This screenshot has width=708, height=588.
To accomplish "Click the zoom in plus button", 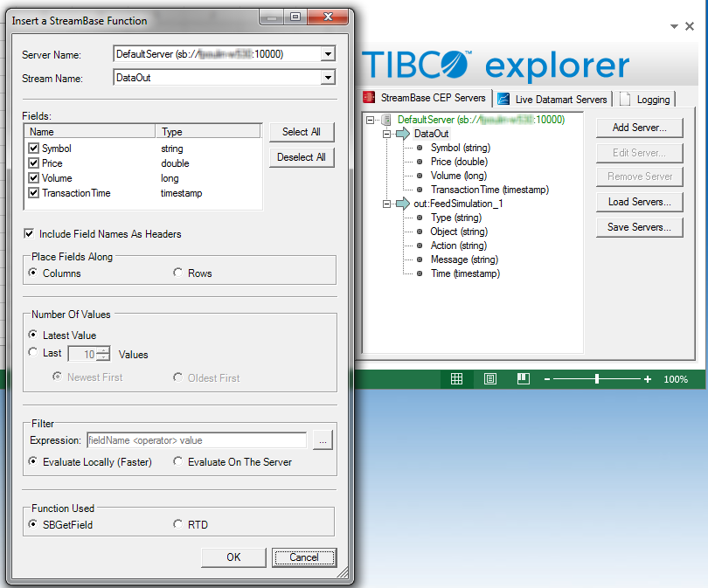I will 648,379.
